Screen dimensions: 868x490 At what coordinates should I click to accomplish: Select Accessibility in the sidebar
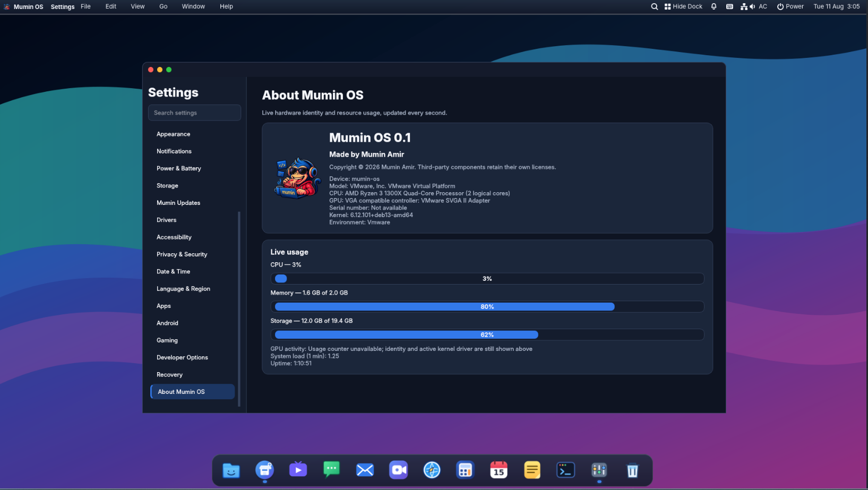(x=193, y=237)
